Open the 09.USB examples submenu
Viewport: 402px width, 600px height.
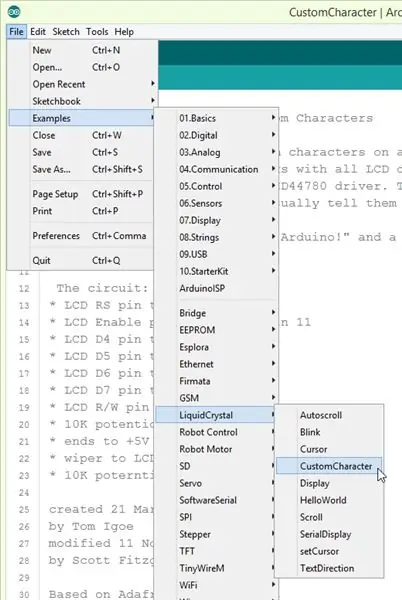216,254
